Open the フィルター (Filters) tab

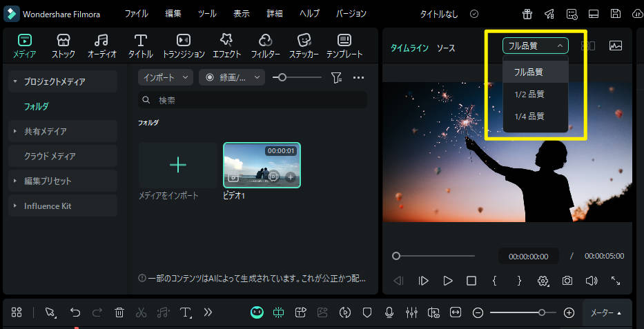click(x=265, y=46)
